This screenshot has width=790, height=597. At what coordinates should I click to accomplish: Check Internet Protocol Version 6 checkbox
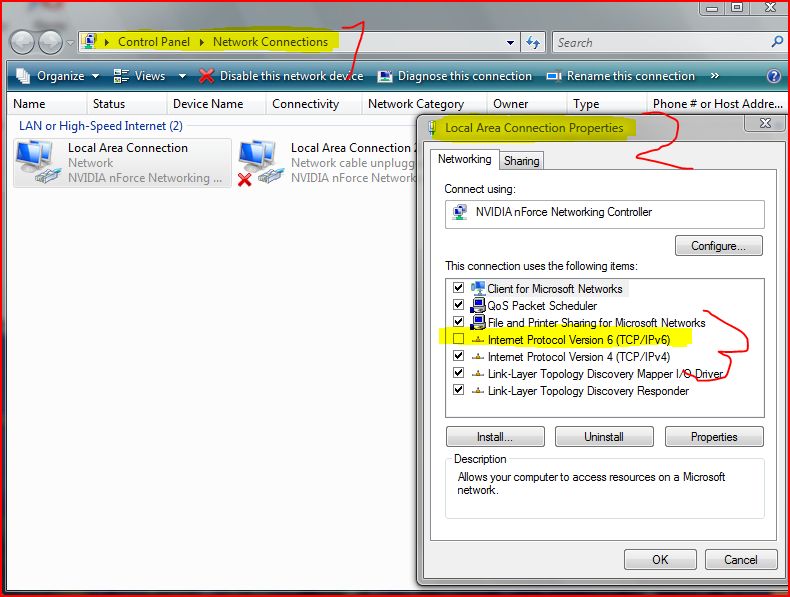[458, 339]
